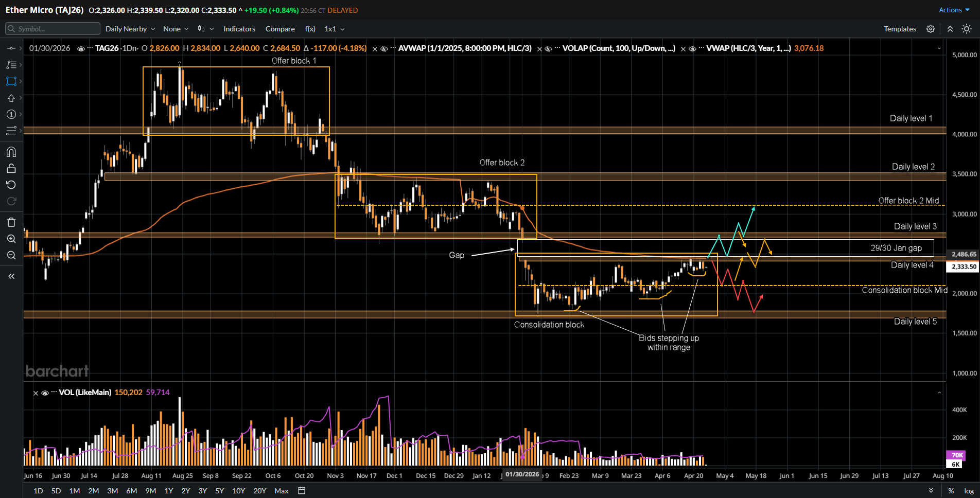The width and height of the screenshot is (980, 498).
Task: Zoom in on the chart
Action: point(11,239)
